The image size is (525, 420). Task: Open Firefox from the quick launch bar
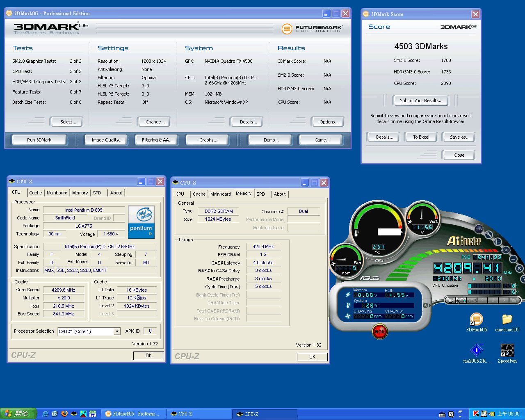(x=64, y=414)
